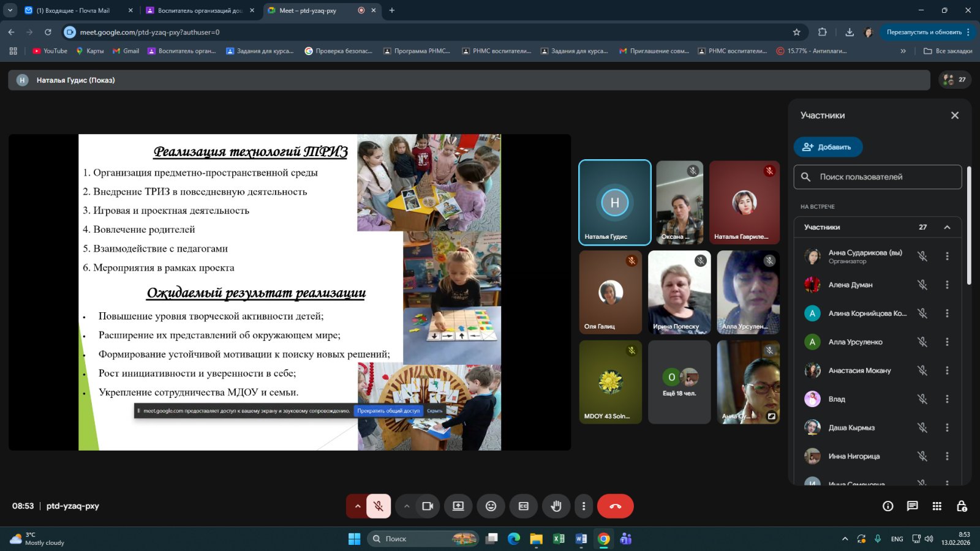Toggle the camera on or off

428,506
